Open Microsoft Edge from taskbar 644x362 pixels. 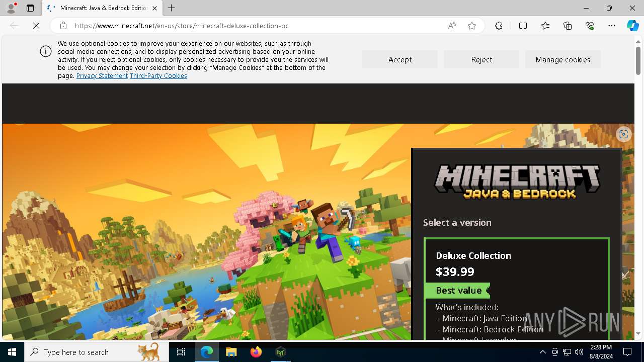[x=207, y=352]
